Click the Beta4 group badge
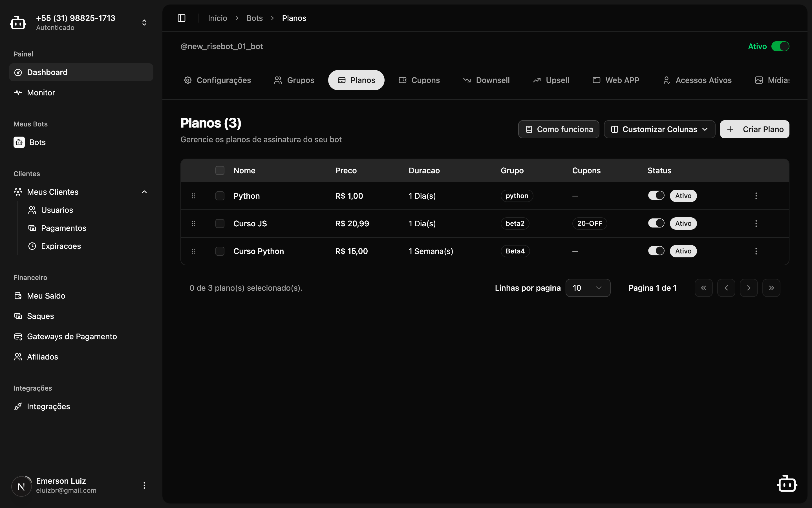This screenshot has width=812, height=508. coord(515,251)
